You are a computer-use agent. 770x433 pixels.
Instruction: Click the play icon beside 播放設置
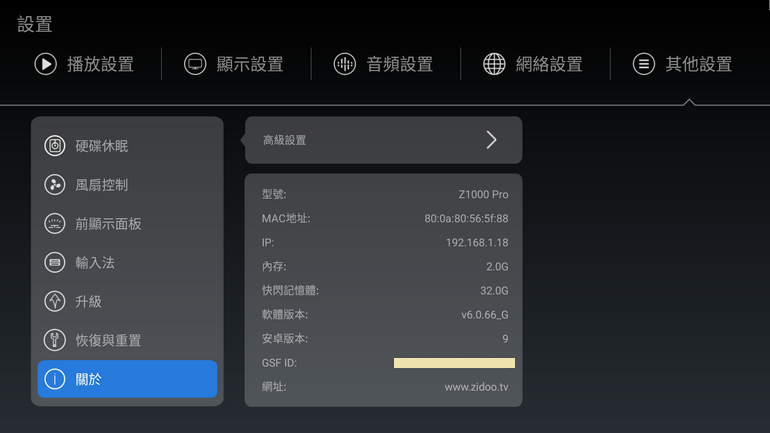(46, 64)
